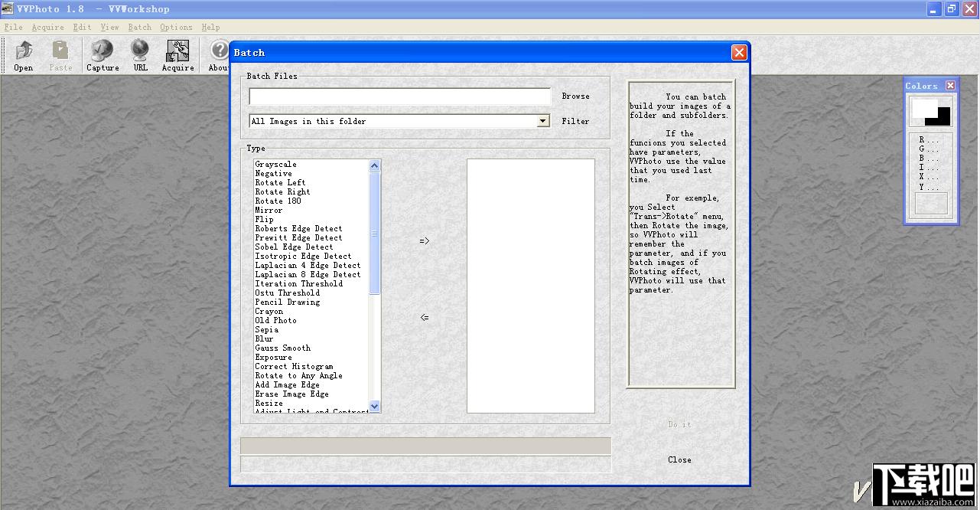The width and height of the screenshot is (980, 510).
Task: Open the File menu
Action: [x=13, y=28]
